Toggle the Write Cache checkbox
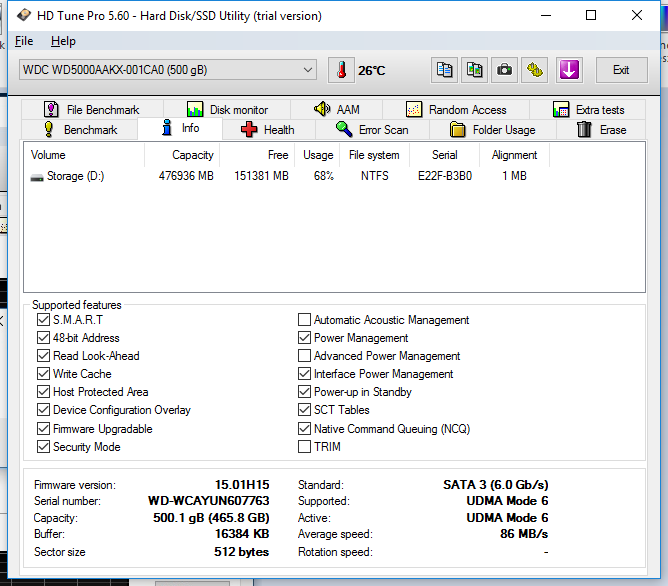The image size is (668, 586). coord(43,373)
